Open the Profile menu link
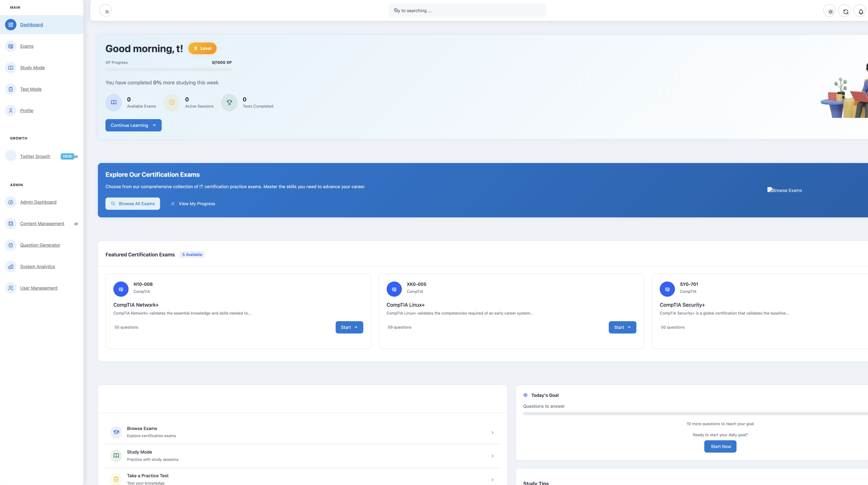The width and height of the screenshot is (868, 485). [x=27, y=111]
